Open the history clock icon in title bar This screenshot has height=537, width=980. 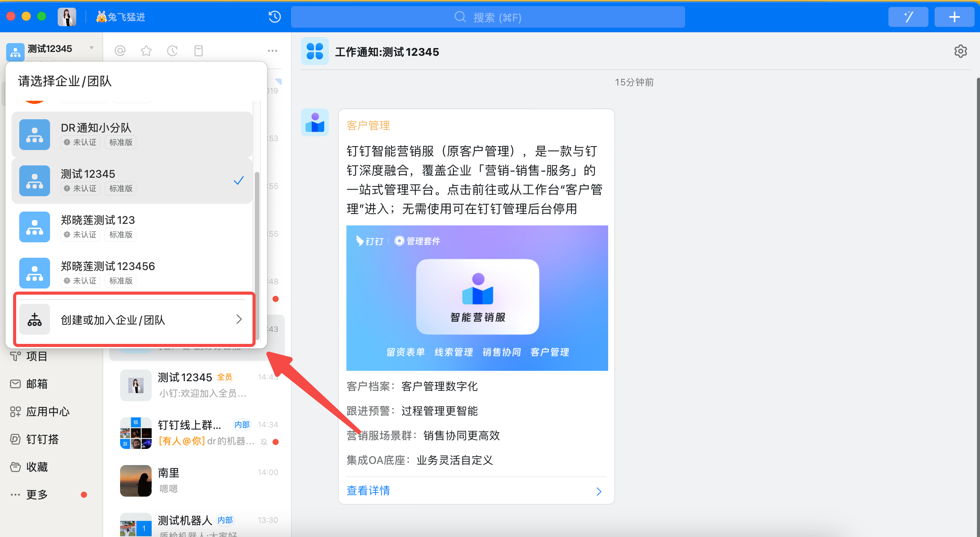point(274,17)
